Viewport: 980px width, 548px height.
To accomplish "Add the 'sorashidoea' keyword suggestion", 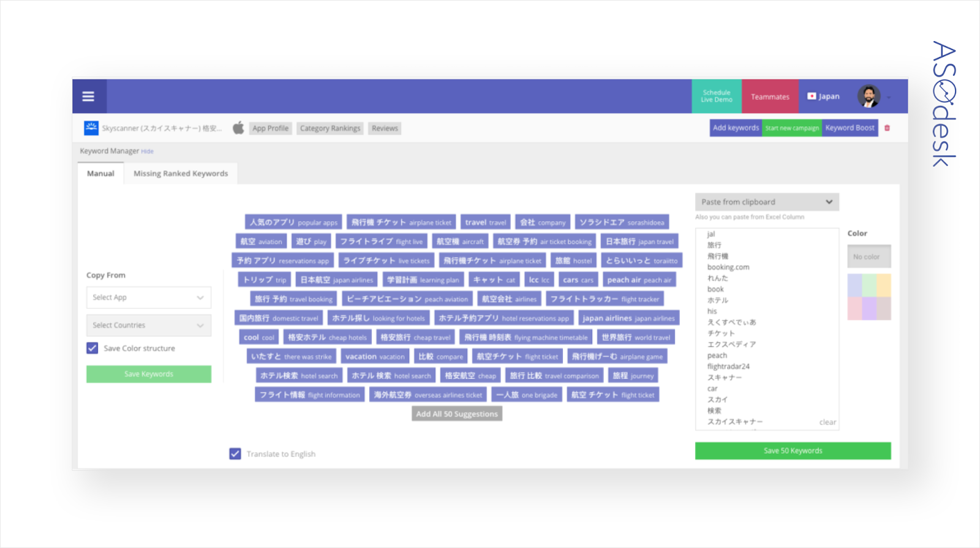I will (622, 222).
